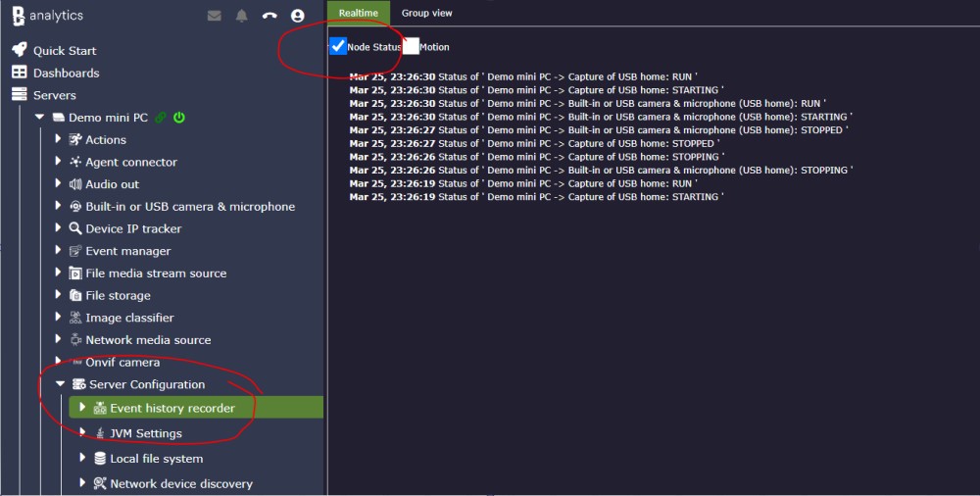980x496 pixels.
Task: Open the Servers section in sidebar
Action: pos(54,95)
